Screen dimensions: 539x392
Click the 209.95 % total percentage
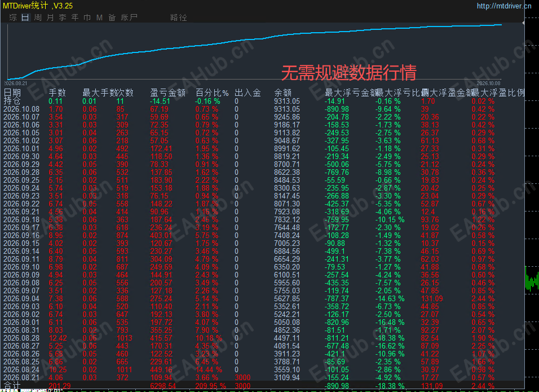pos(211,386)
